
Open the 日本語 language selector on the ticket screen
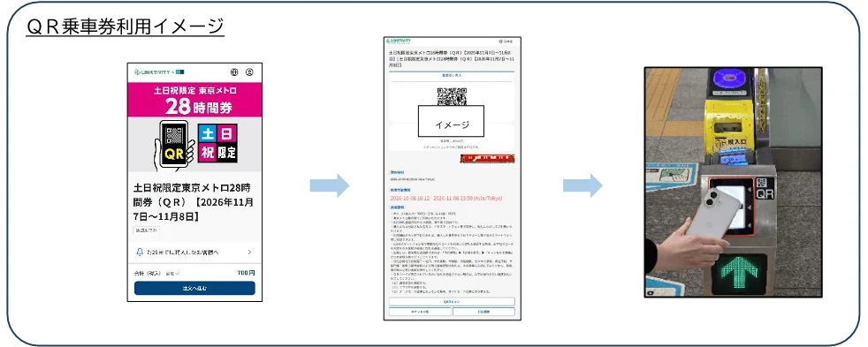tap(506, 41)
